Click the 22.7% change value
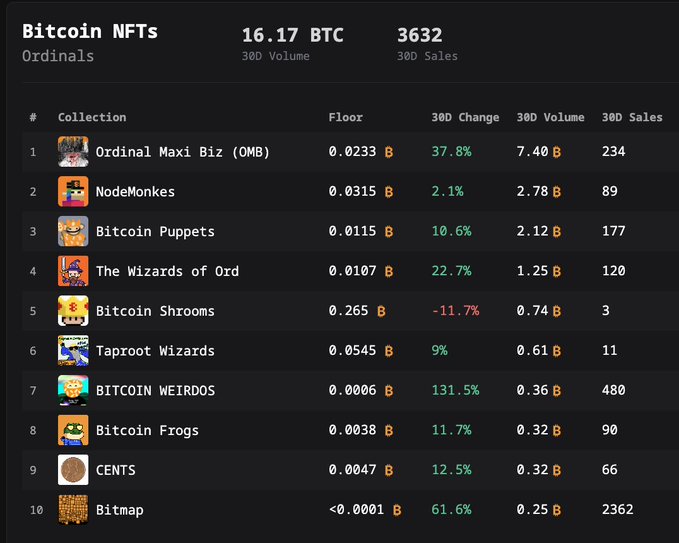 pyautogui.click(x=451, y=271)
